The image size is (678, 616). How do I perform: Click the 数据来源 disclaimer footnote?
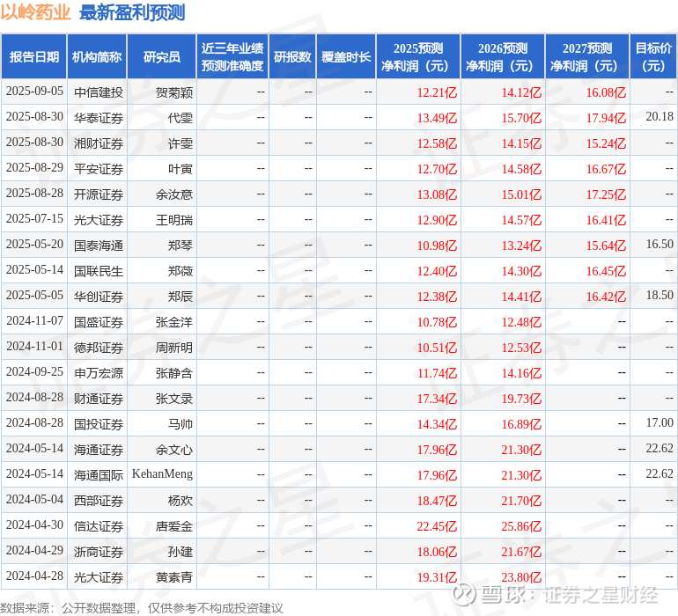[142, 608]
